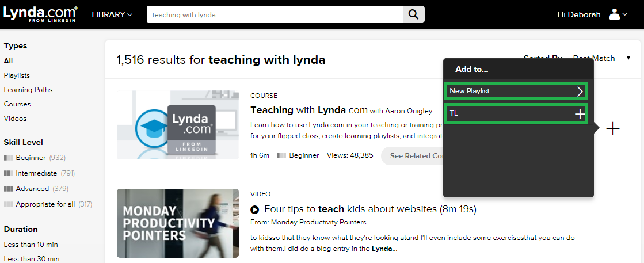
Task: Click the large plus add-to-playlist icon
Action: click(x=613, y=129)
